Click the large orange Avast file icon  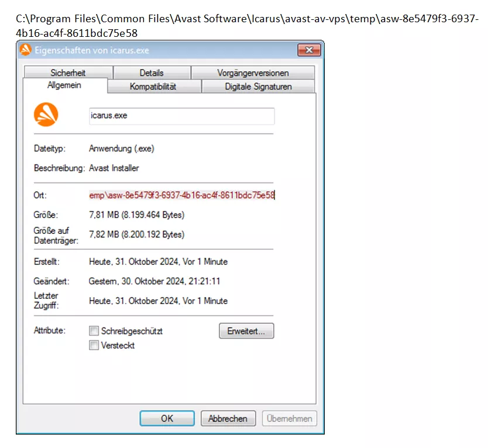pos(46,115)
